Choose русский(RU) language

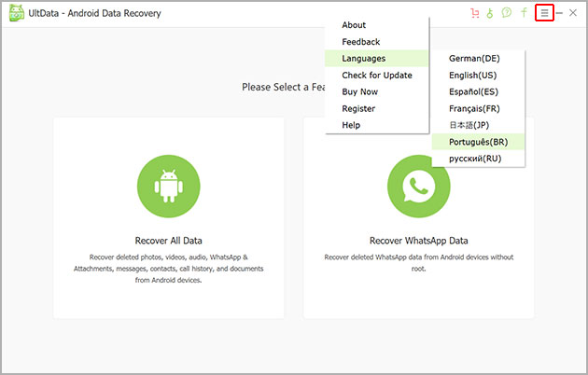tap(478, 159)
